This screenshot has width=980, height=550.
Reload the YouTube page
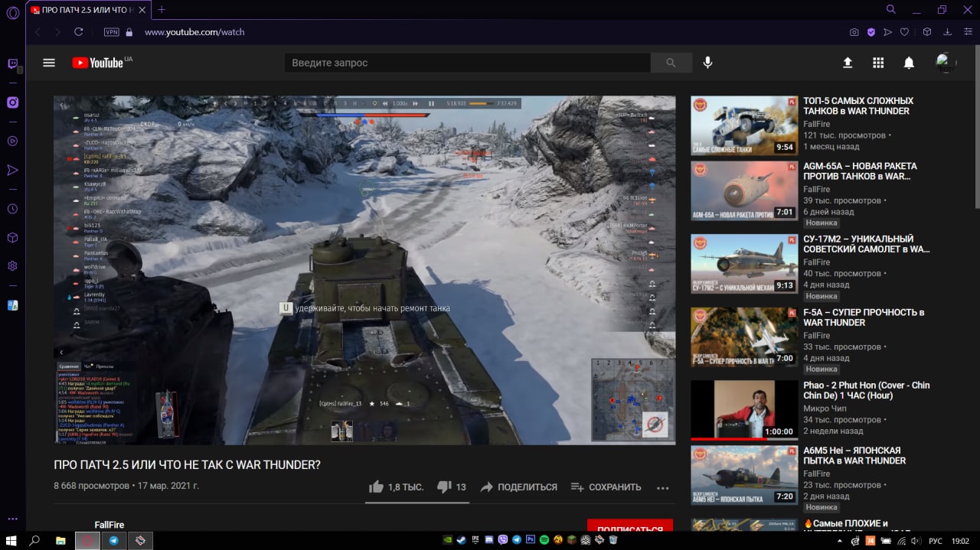(x=78, y=32)
